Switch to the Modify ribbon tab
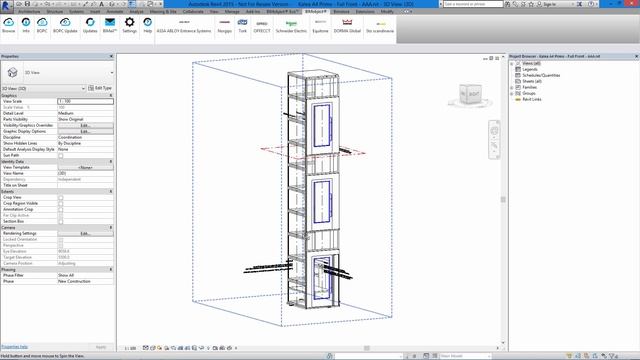 point(387,12)
